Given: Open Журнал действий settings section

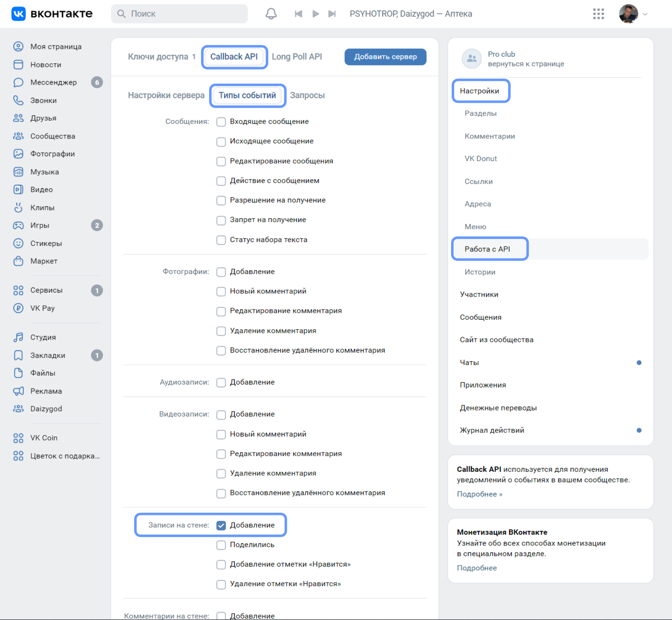Looking at the screenshot, I should click(492, 430).
